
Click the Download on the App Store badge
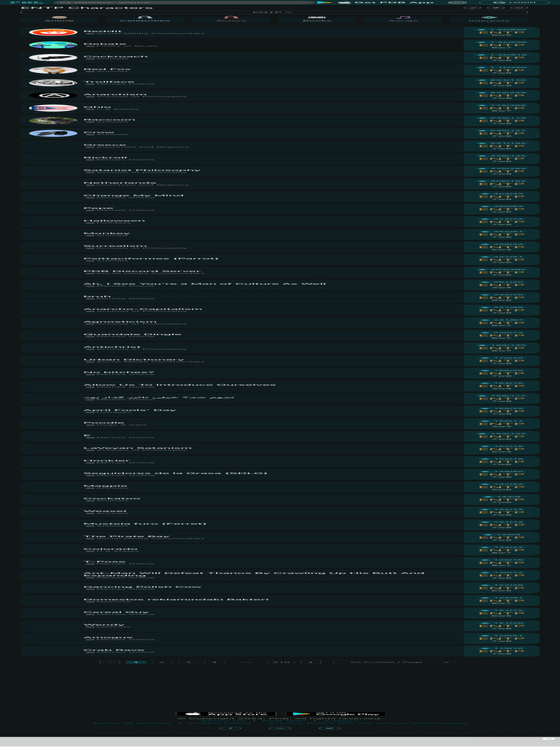point(226,713)
